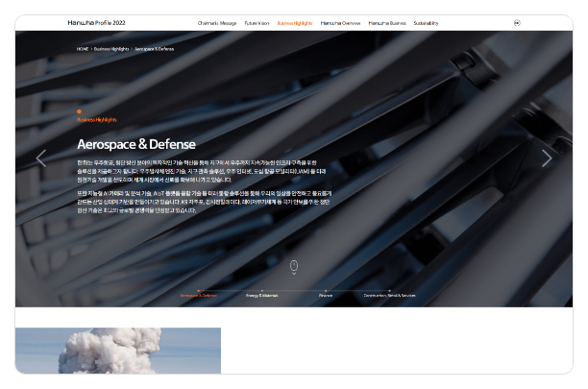The height and width of the screenshot is (389, 588).
Task: Click the orange dot above Business Highlights
Action: pos(80,111)
